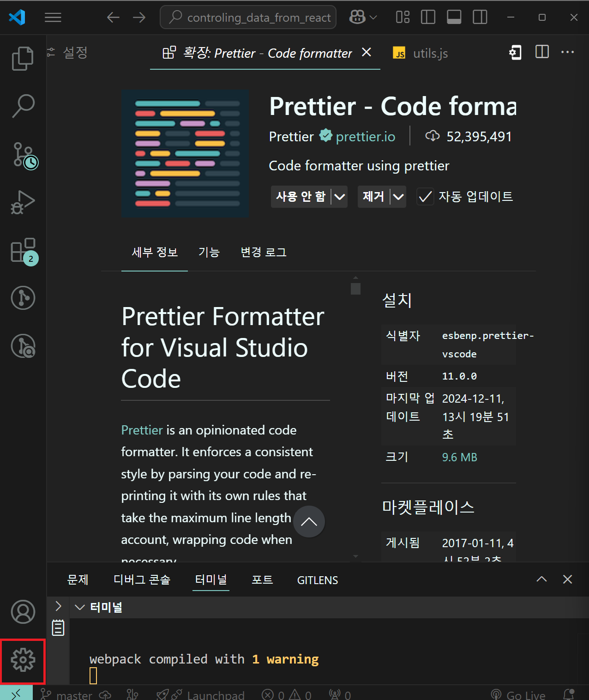
Task: Open the application hamburger menu
Action: [53, 18]
